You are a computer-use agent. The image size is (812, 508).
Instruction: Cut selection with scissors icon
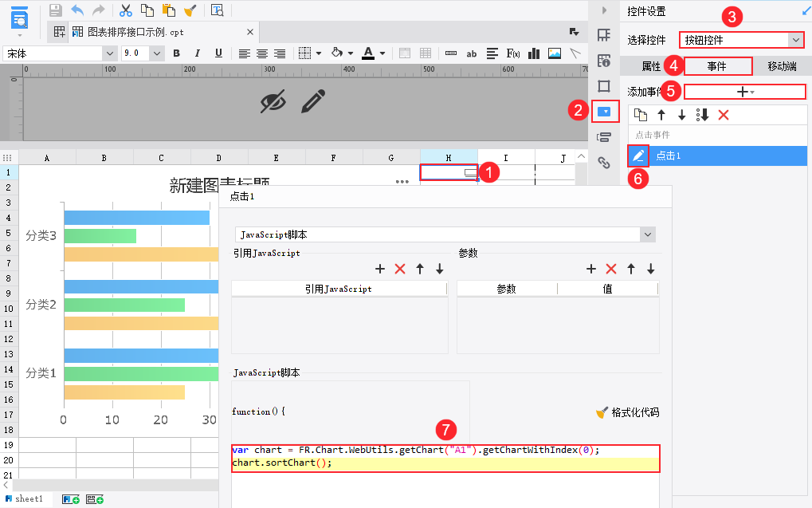126,10
